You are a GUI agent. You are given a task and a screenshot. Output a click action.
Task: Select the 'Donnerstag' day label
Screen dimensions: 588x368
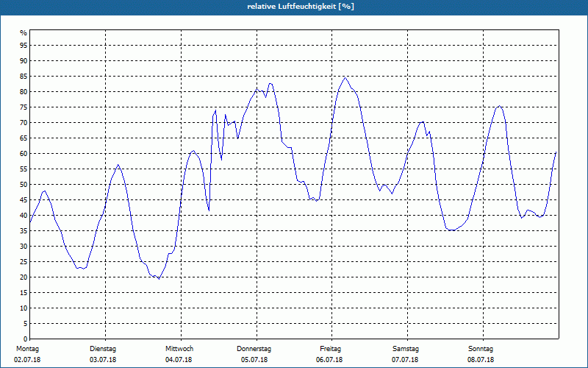tap(254, 349)
